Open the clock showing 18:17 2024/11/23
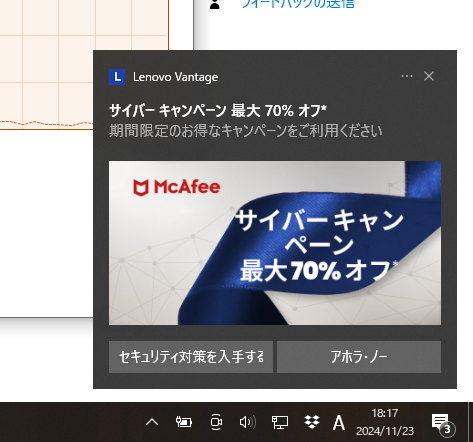Viewport: 473px width, 442px height. tap(385, 422)
